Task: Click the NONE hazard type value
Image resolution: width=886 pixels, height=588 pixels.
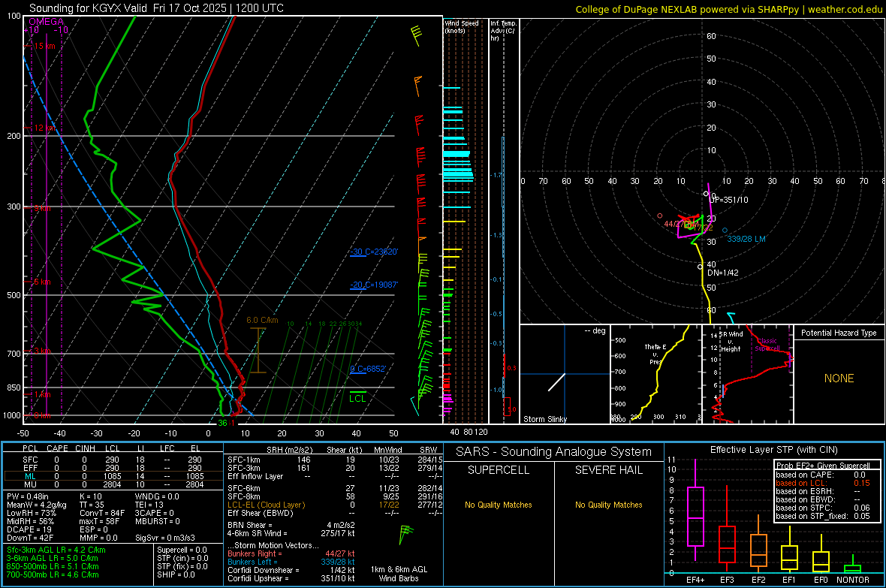Action: pos(839,378)
